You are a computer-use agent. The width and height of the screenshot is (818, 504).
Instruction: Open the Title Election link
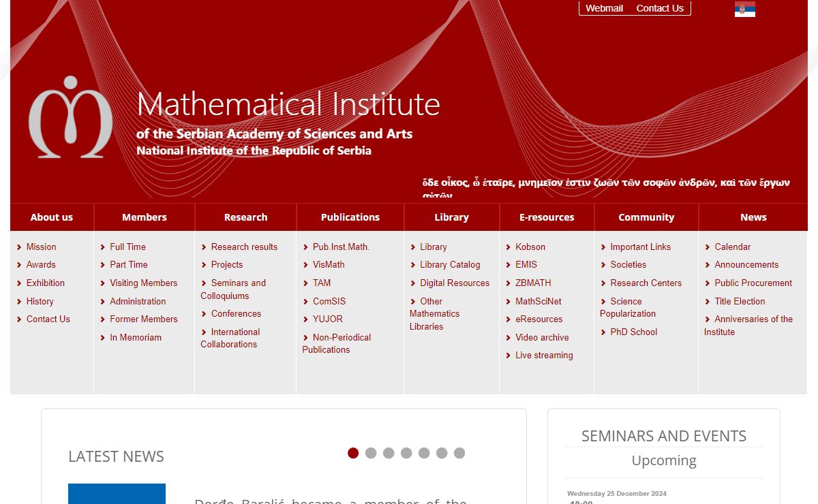(x=740, y=301)
